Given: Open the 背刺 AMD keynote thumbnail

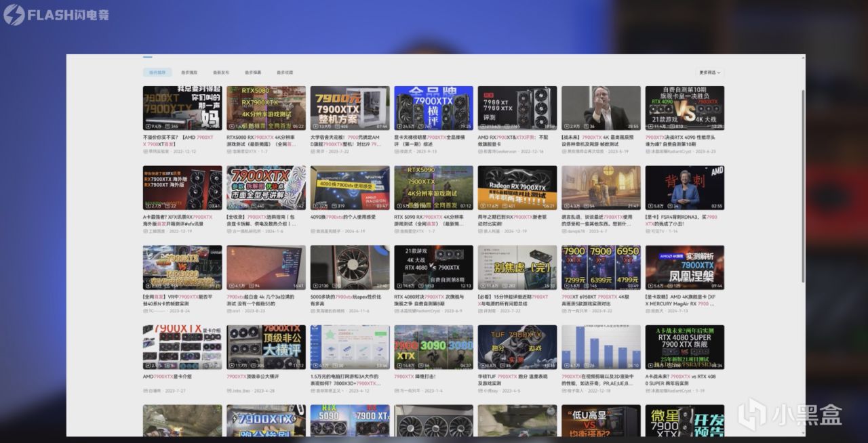Looking at the screenshot, I should 685,188.
